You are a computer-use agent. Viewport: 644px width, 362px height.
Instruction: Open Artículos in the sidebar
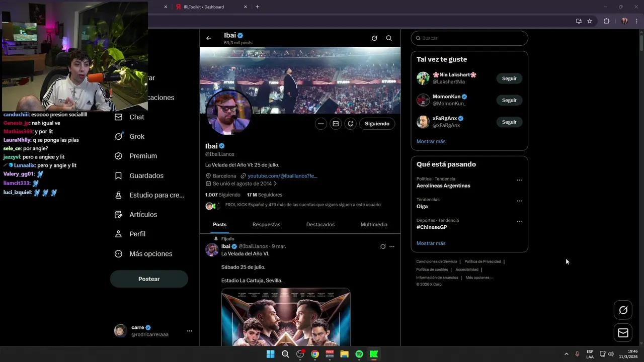point(136,215)
